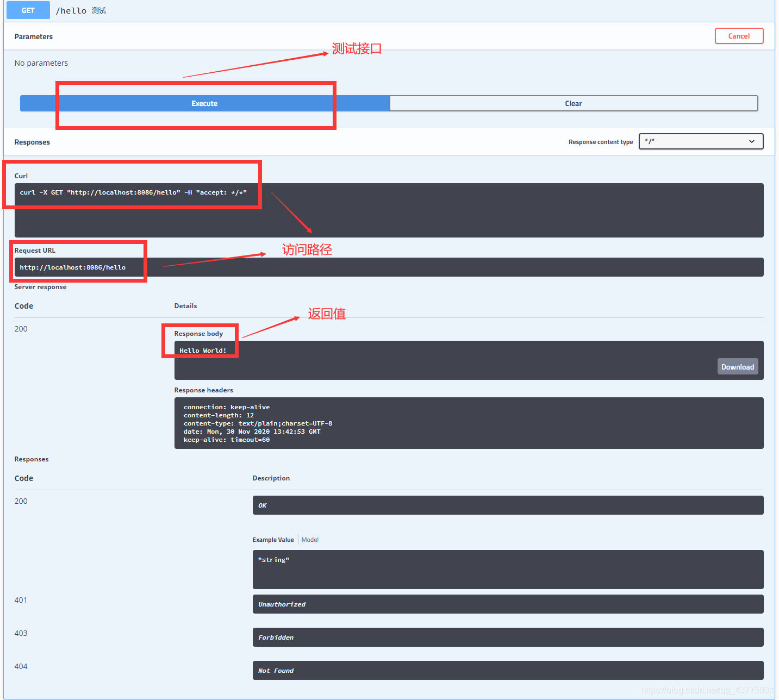Click the Clear button
The height and width of the screenshot is (700, 779).
(574, 103)
